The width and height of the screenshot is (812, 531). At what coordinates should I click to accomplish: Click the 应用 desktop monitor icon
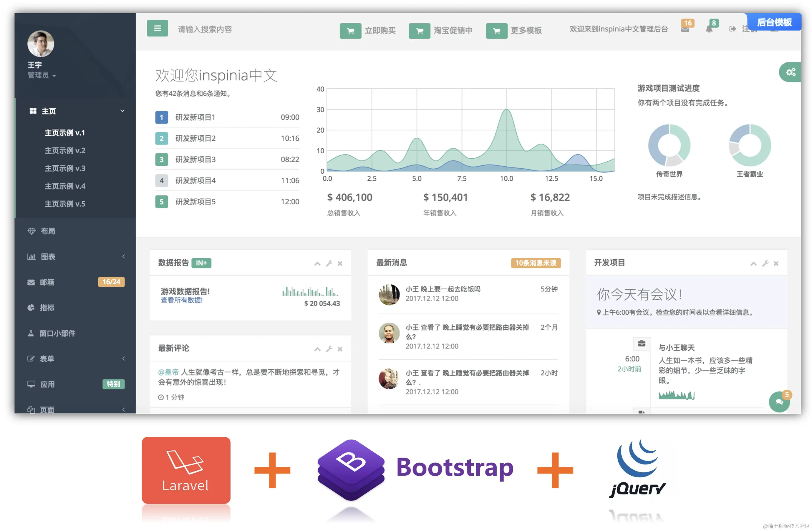(x=32, y=384)
